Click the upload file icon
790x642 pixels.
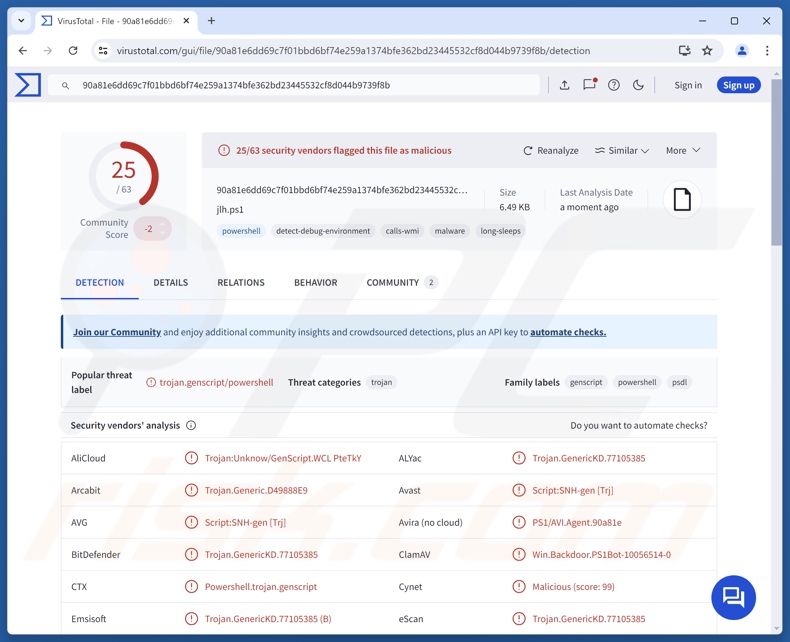click(564, 85)
